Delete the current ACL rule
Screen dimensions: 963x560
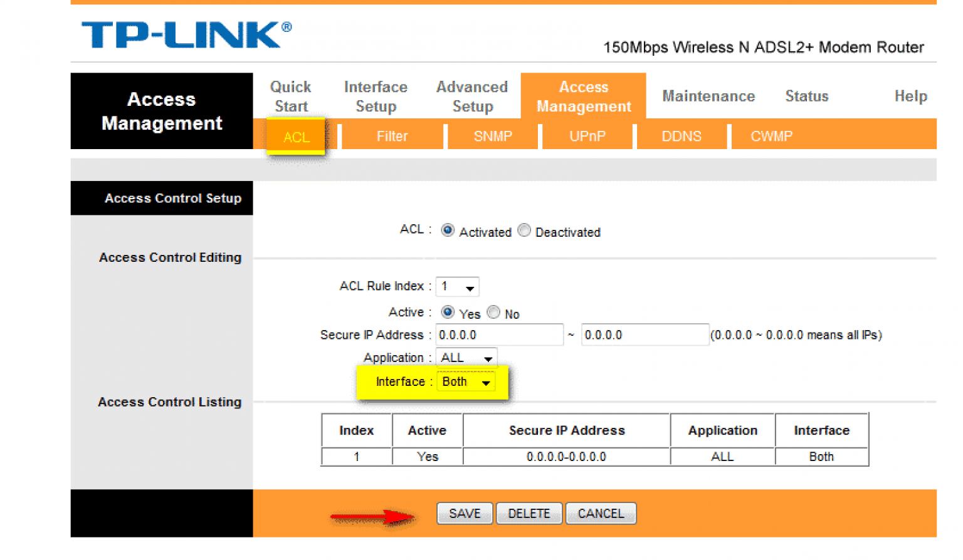coord(529,513)
